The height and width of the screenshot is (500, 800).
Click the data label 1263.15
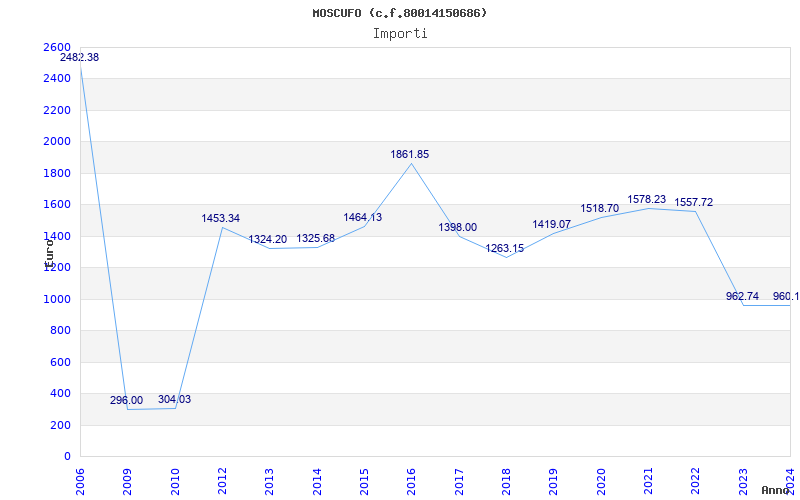click(505, 248)
